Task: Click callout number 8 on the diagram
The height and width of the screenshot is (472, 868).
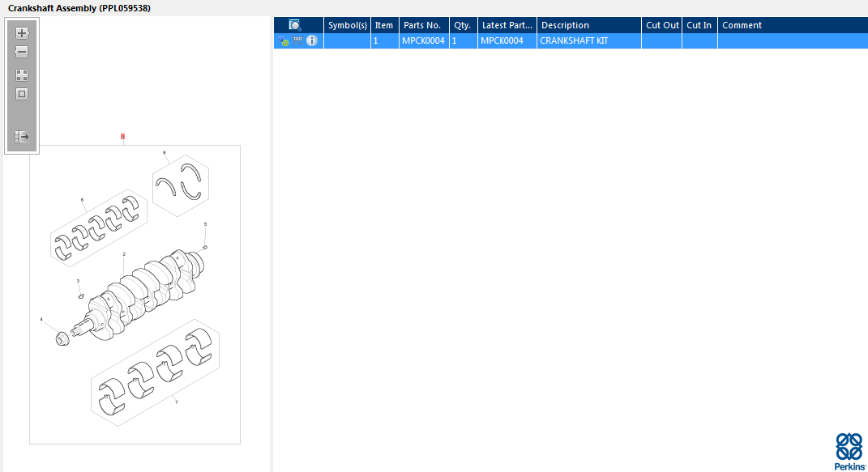Action: pos(164,152)
